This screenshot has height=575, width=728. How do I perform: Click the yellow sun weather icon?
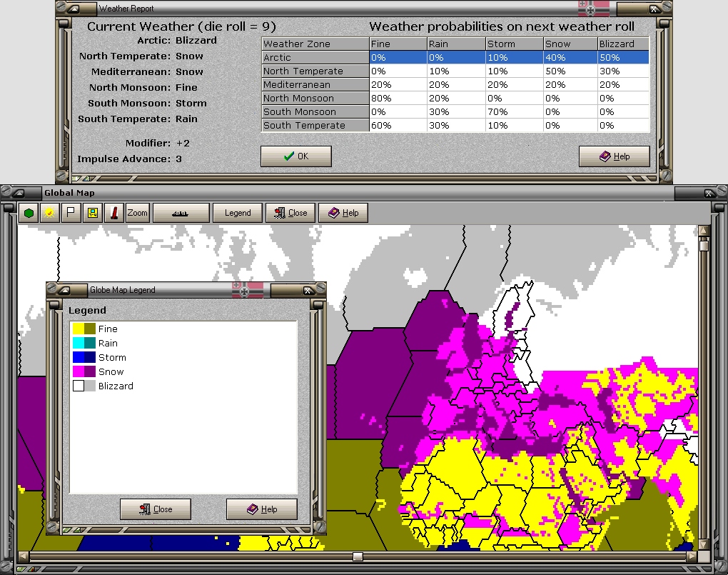pos(49,213)
